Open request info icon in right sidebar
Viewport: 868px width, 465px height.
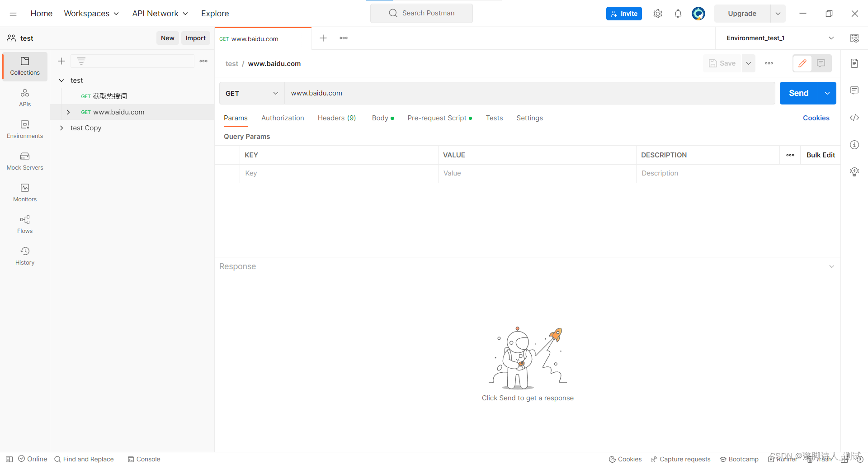pyautogui.click(x=854, y=145)
